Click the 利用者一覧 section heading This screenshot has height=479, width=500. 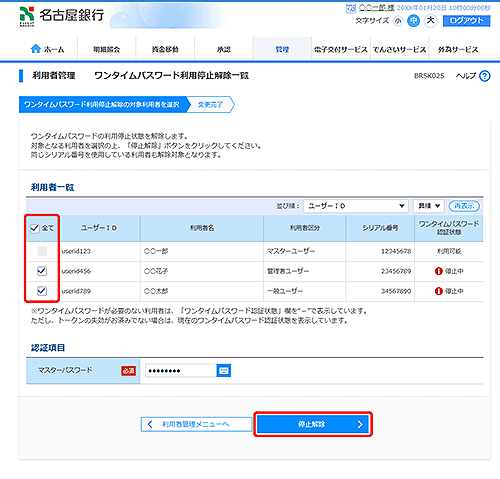click(x=52, y=187)
